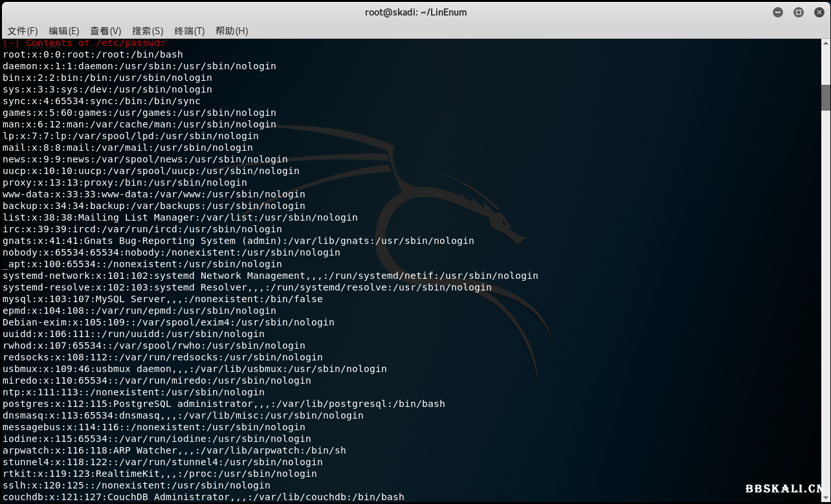Click the couchdb CouchDB Administrator line
This screenshot has width=831, height=504.
[203, 497]
